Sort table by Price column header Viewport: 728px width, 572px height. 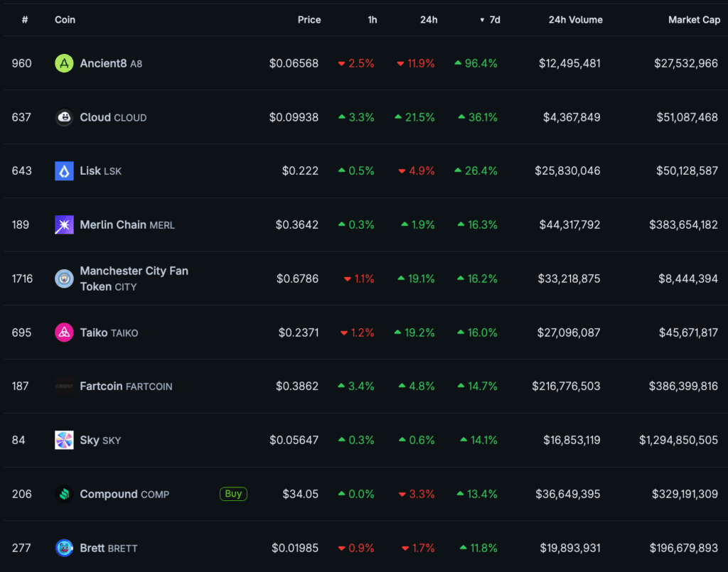[309, 20]
